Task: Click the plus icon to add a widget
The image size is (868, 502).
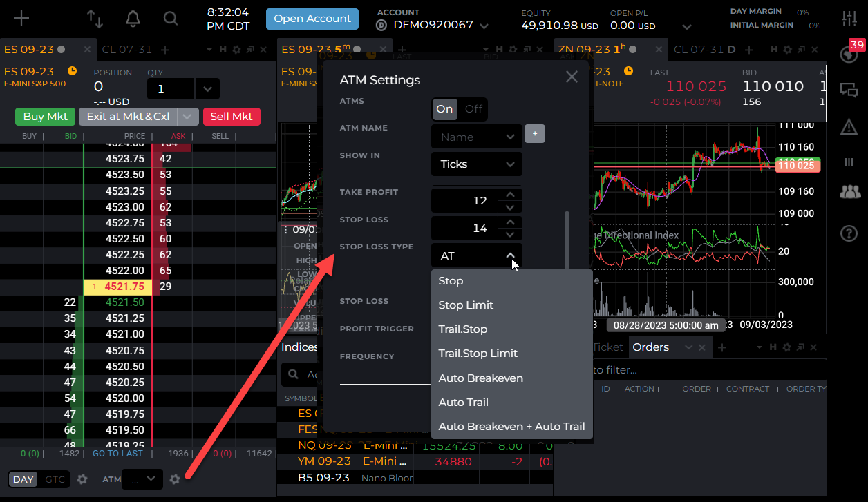Action: [x=21, y=18]
